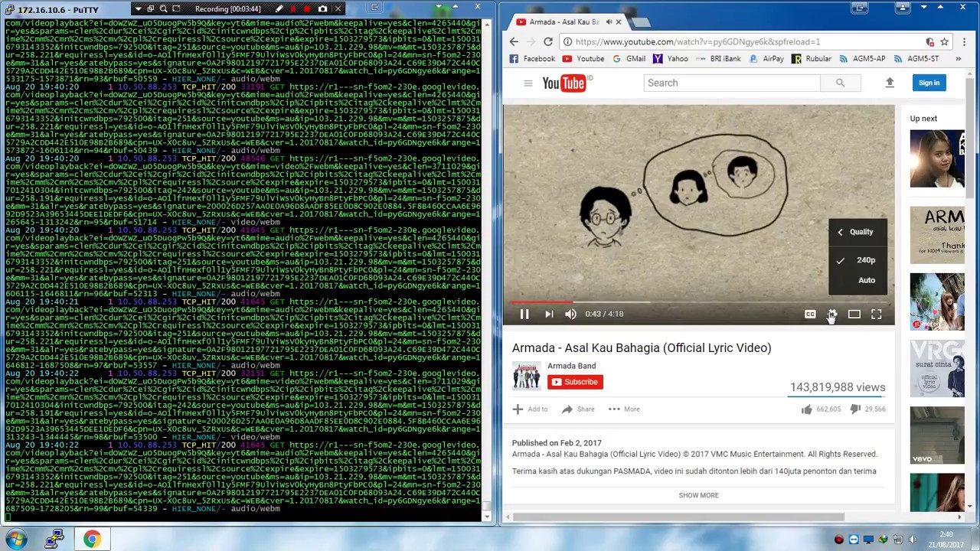The width and height of the screenshot is (980, 551).
Task: Open the Virgoun surat cinta thumbnail
Action: pos(937,369)
